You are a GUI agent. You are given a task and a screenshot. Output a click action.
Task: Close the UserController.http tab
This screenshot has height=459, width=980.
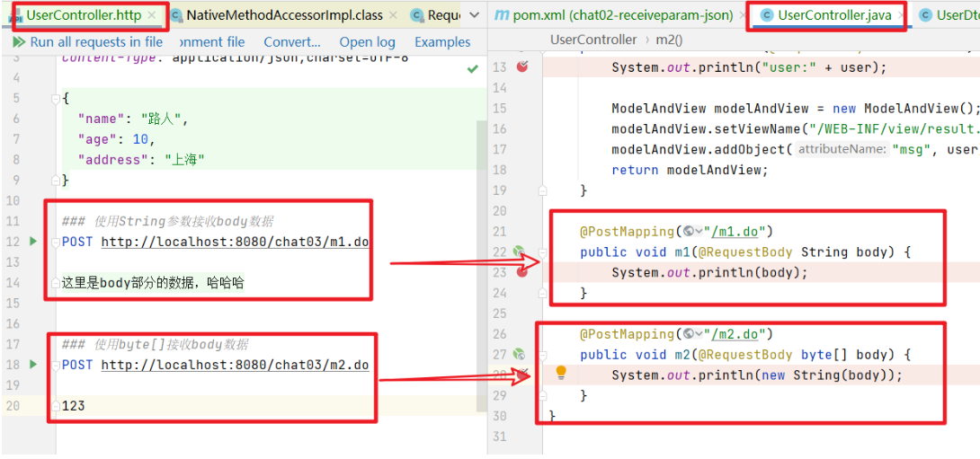tap(152, 15)
